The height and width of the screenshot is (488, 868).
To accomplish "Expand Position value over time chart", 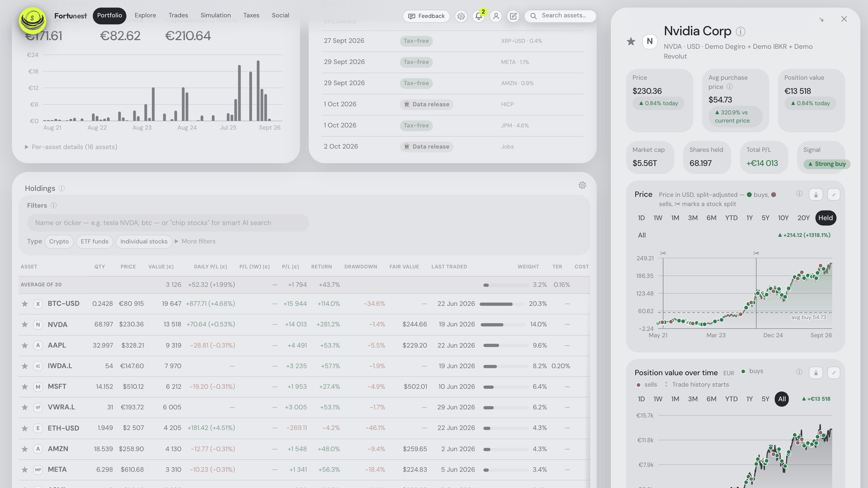I will [x=834, y=373].
